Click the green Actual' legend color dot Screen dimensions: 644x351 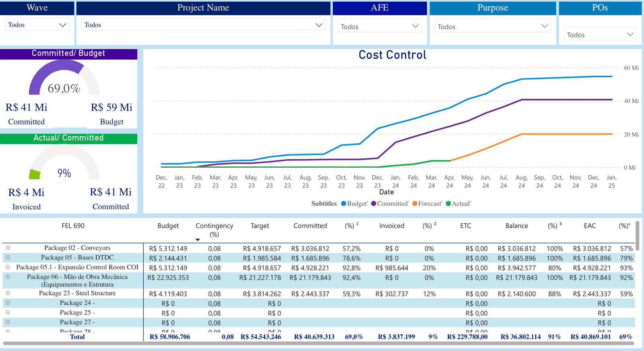click(448, 204)
